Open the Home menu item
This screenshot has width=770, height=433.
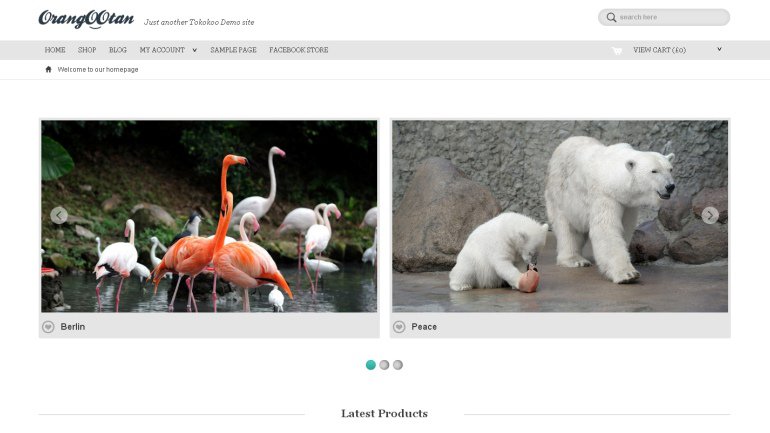click(x=55, y=50)
